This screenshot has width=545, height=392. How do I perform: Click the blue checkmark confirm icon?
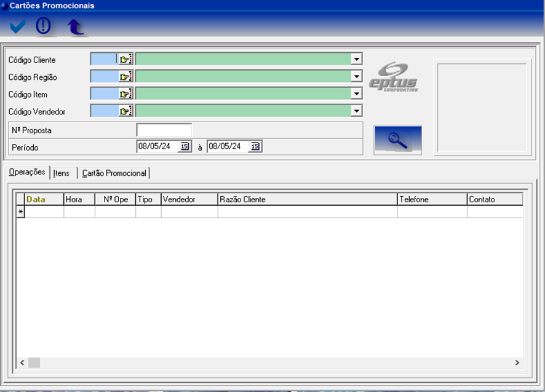(x=18, y=26)
